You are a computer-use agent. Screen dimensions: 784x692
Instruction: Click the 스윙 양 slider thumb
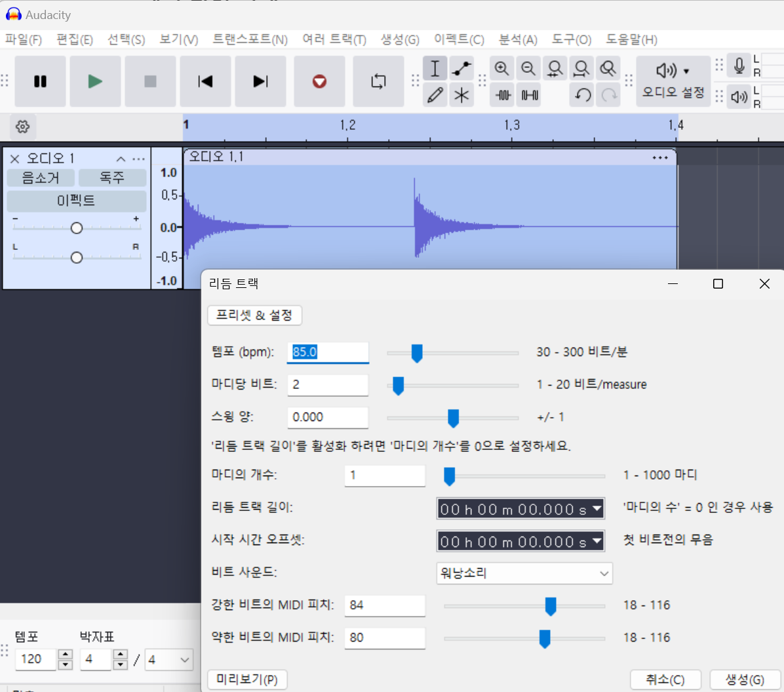(x=453, y=418)
